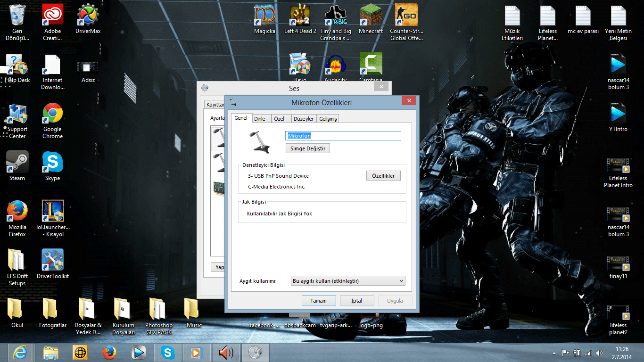
Task: Select Internet Download desktop shortcut
Action: tap(52, 72)
